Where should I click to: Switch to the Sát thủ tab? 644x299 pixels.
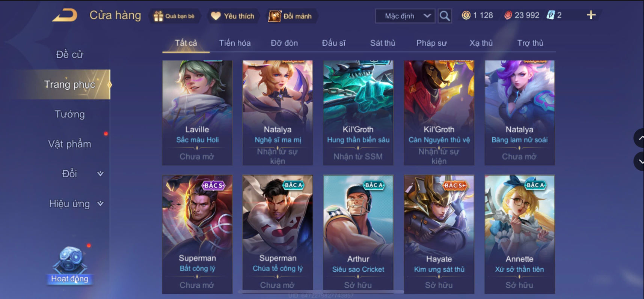pyautogui.click(x=383, y=43)
